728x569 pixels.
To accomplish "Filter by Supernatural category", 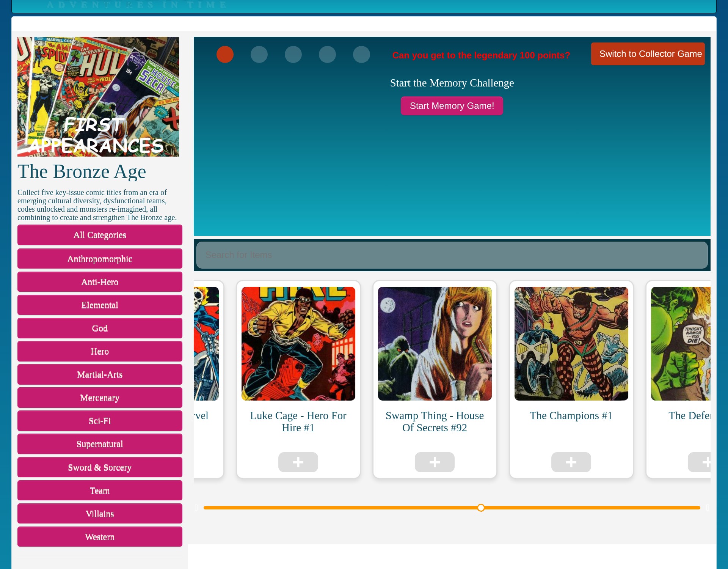I will coord(100,444).
